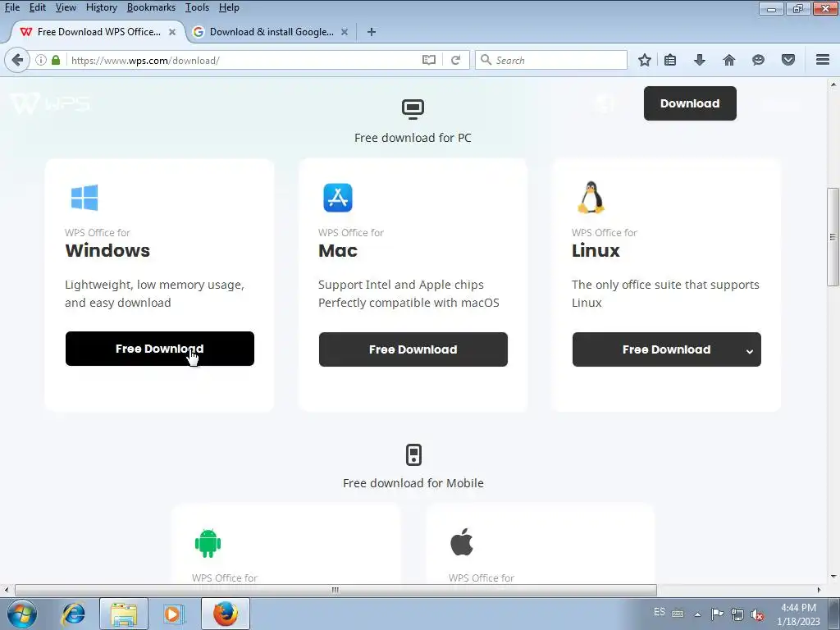This screenshot has height=630, width=840.
Task: Open site information icon in the address bar
Action: coord(41,60)
